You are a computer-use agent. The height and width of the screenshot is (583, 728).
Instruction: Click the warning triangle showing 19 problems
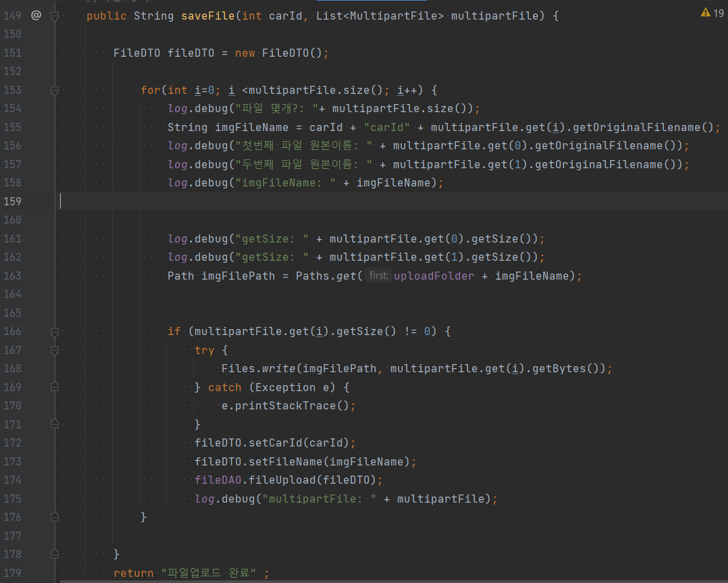click(706, 13)
